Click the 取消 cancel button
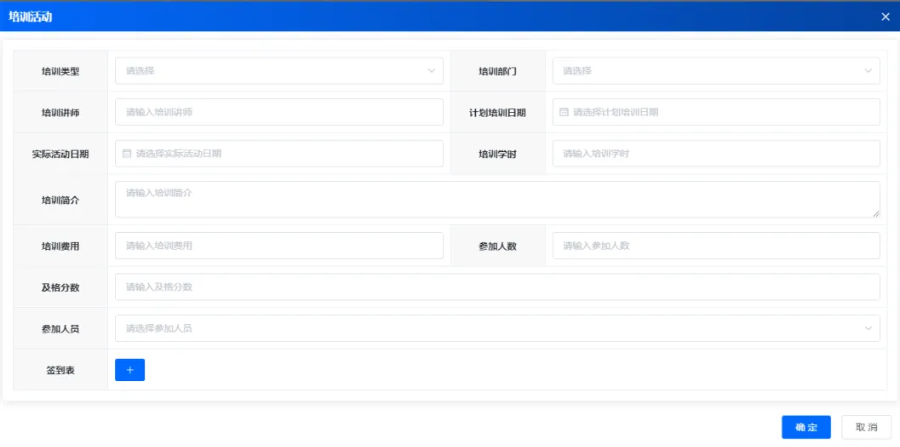900x447 pixels. [866, 427]
